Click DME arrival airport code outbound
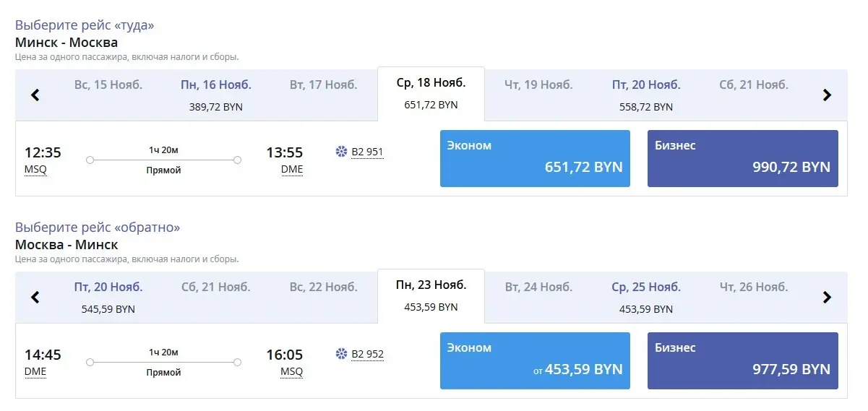The image size is (868, 411). [292, 170]
